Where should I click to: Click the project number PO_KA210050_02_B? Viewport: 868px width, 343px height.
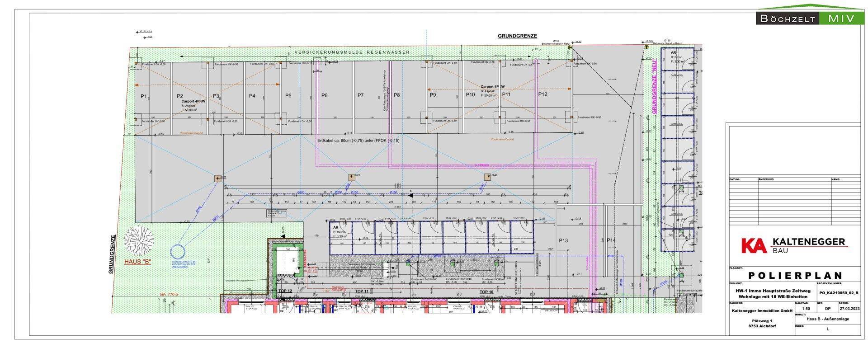point(838,293)
